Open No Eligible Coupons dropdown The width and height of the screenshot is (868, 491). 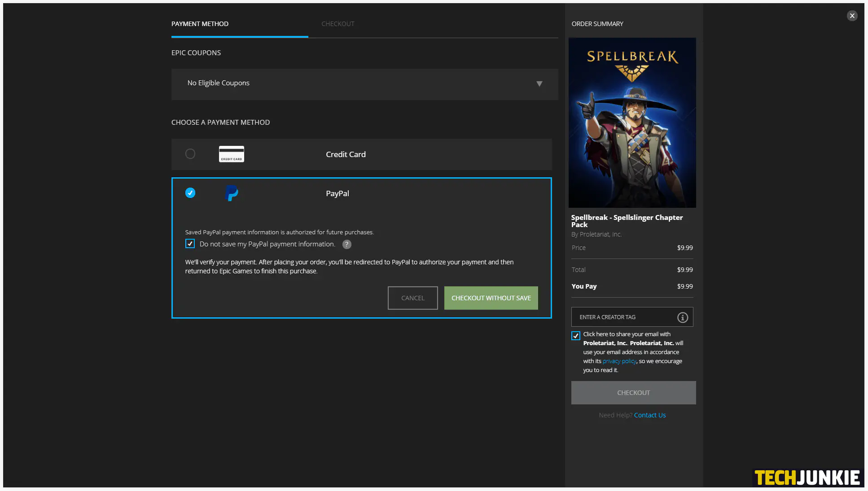click(364, 83)
